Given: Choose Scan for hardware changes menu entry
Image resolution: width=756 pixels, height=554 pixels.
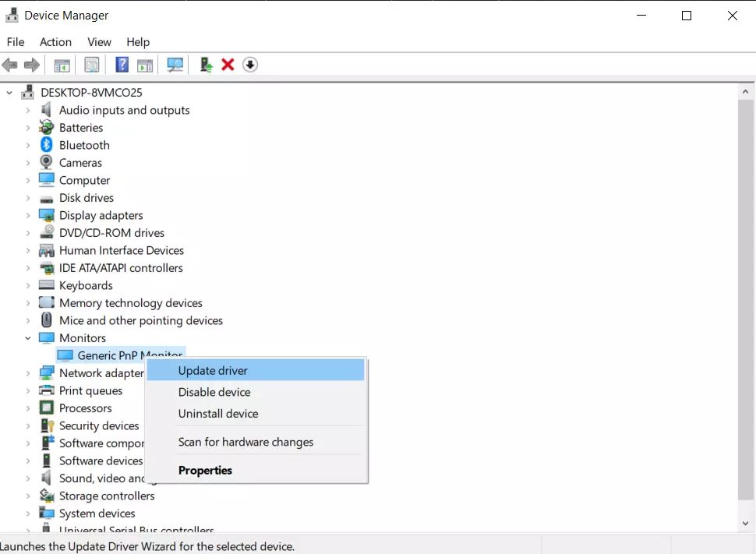Looking at the screenshot, I should (x=256, y=442).
